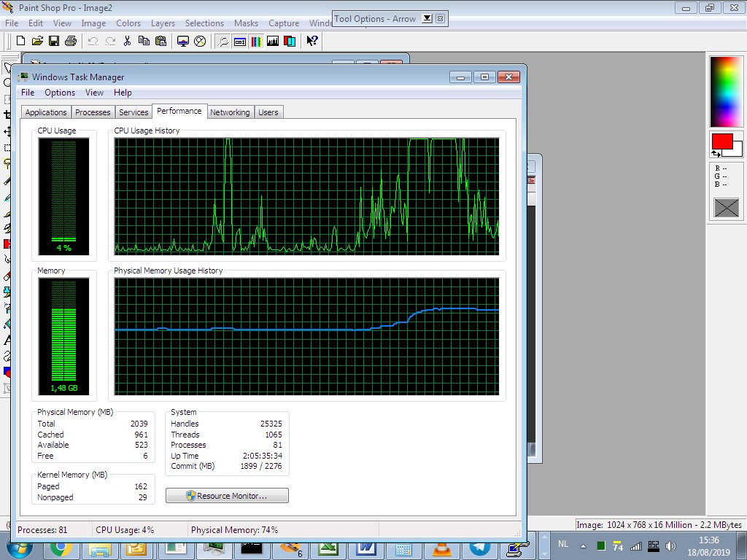Close the Tool Options - Arrow palette
This screenshot has width=747, height=560.
coord(441,18)
